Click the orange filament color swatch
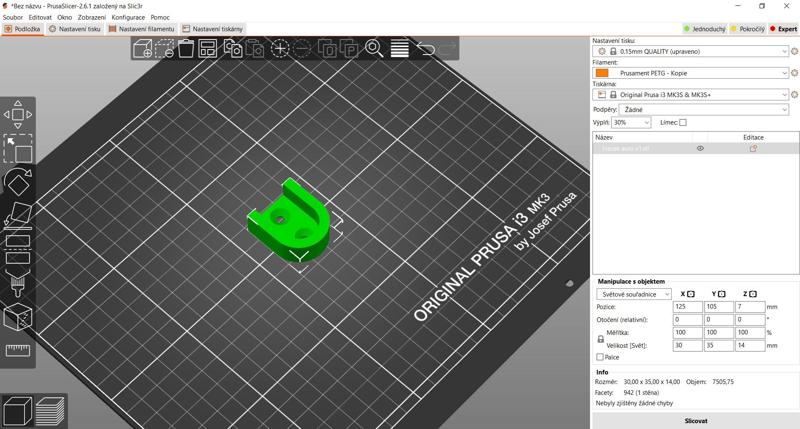The image size is (800, 429). pyautogui.click(x=602, y=73)
